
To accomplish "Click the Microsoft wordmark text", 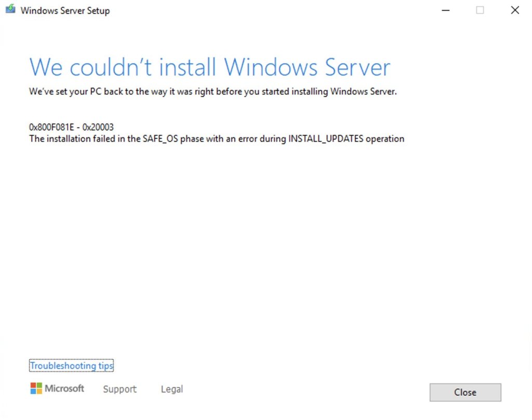I will (x=64, y=388).
